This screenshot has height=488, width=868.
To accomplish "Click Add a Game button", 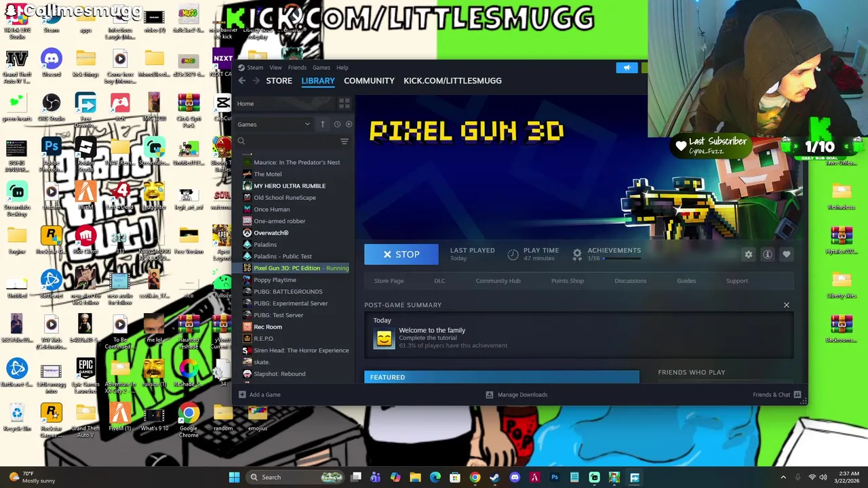I will click(259, 394).
